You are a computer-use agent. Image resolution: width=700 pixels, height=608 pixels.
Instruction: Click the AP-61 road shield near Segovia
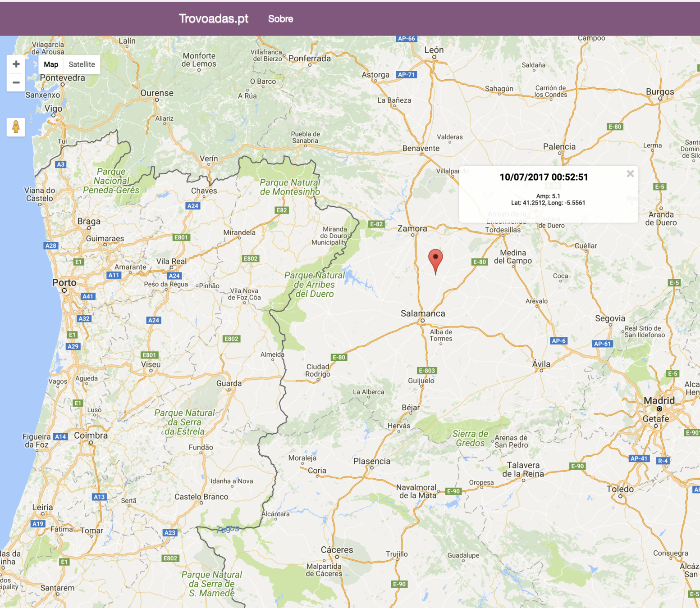(x=602, y=344)
